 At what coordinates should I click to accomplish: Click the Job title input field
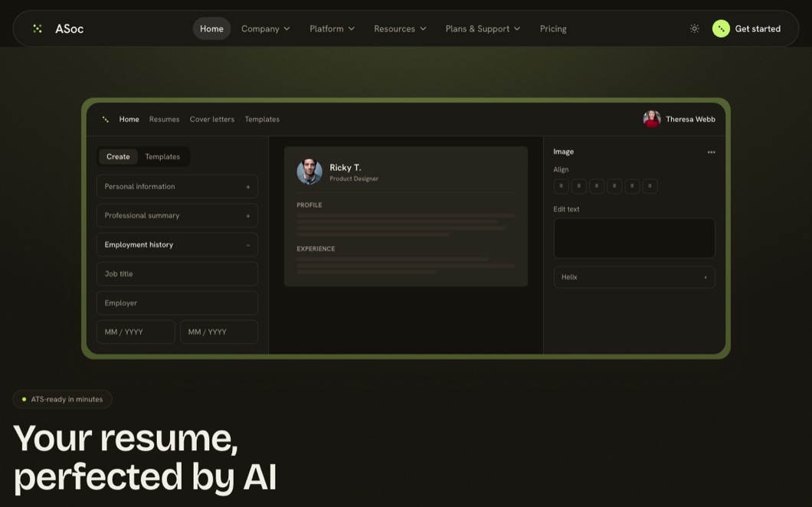177,273
